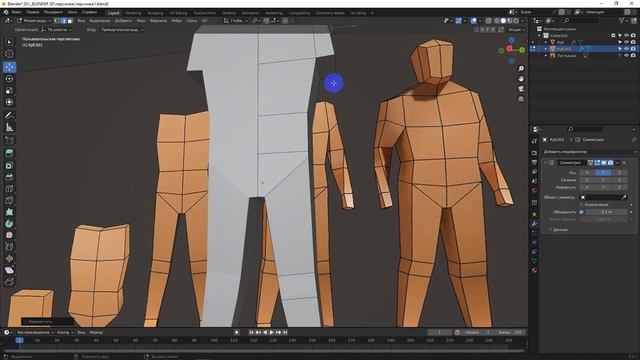Switch to wireframe viewport shading
The height and width of the screenshot is (360, 640).
[497, 20]
